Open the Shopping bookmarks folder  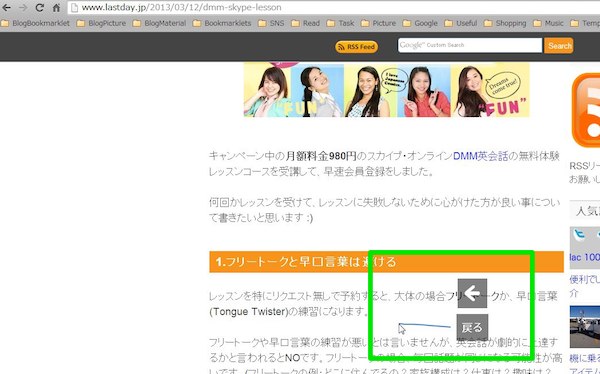tap(505, 23)
